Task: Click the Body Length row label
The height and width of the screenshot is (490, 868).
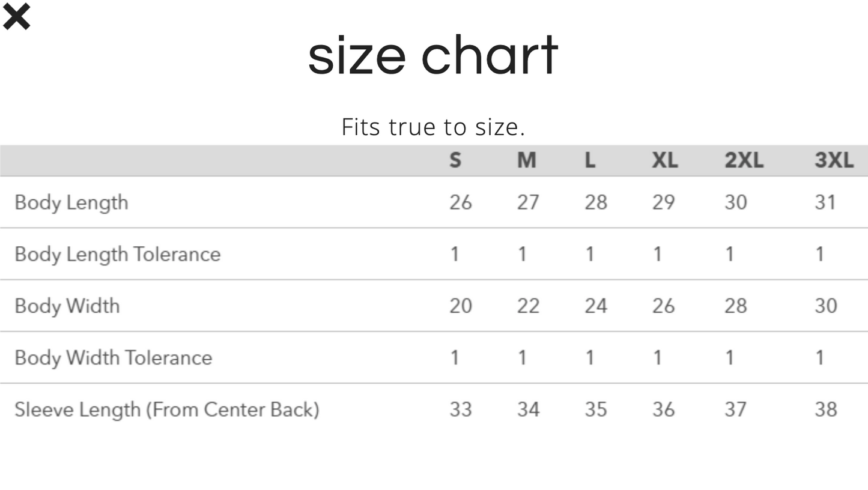Action: tap(71, 202)
